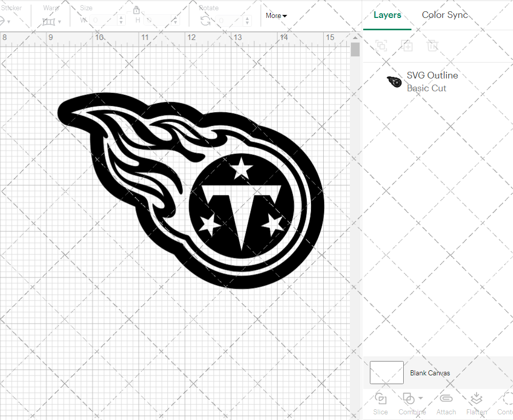Click the Blank Canvas swatch
This screenshot has height=420, width=513.
click(x=386, y=372)
